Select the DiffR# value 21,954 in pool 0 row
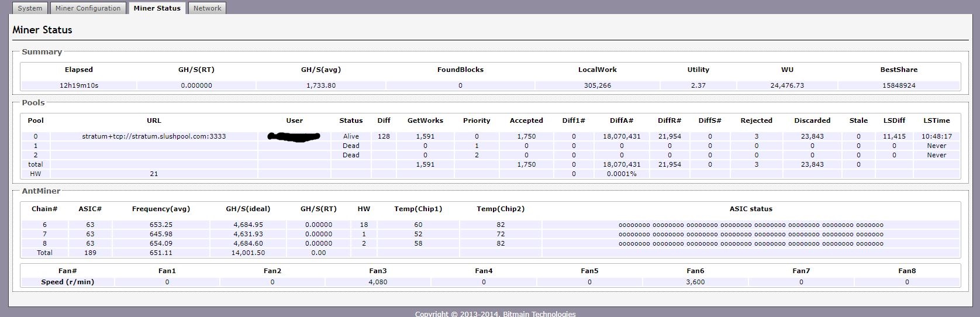 pyautogui.click(x=670, y=136)
